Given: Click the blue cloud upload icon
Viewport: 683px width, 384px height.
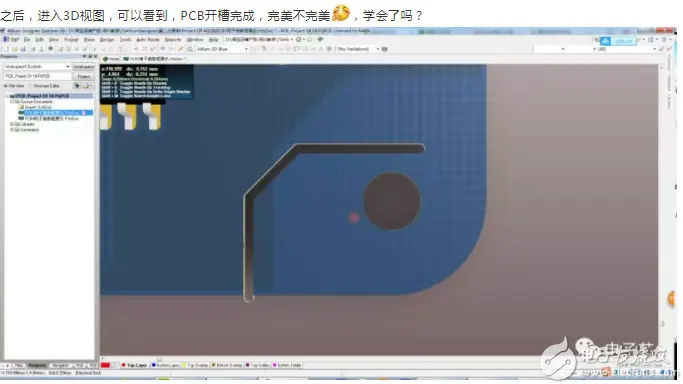Looking at the screenshot, I should click(605, 41).
